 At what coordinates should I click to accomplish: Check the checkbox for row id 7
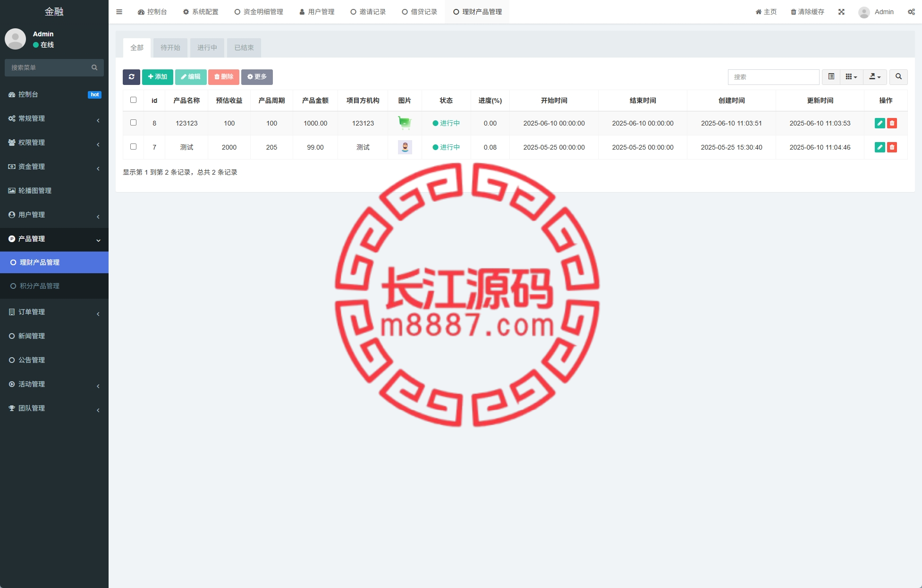tap(133, 147)
